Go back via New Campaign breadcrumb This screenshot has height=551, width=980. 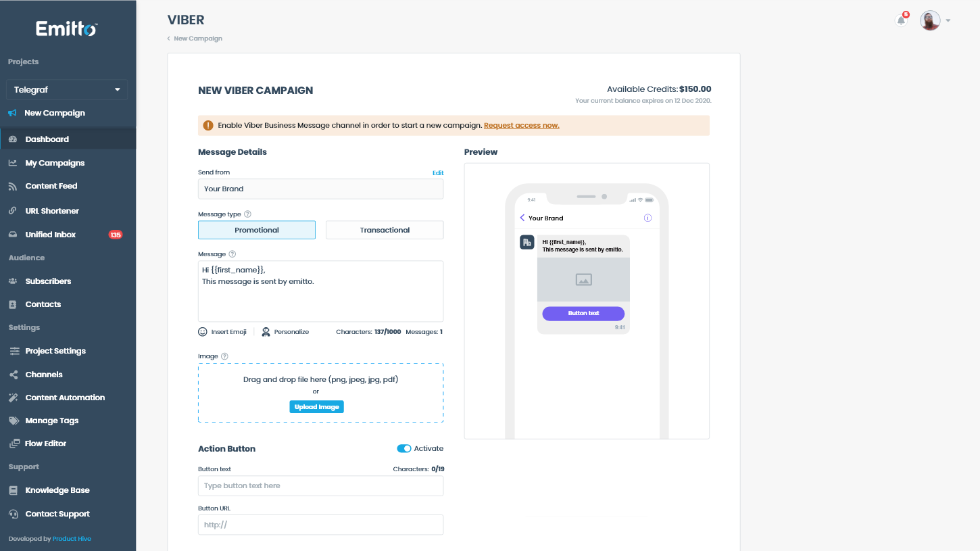pyautogui.click(x=197, y=39)
